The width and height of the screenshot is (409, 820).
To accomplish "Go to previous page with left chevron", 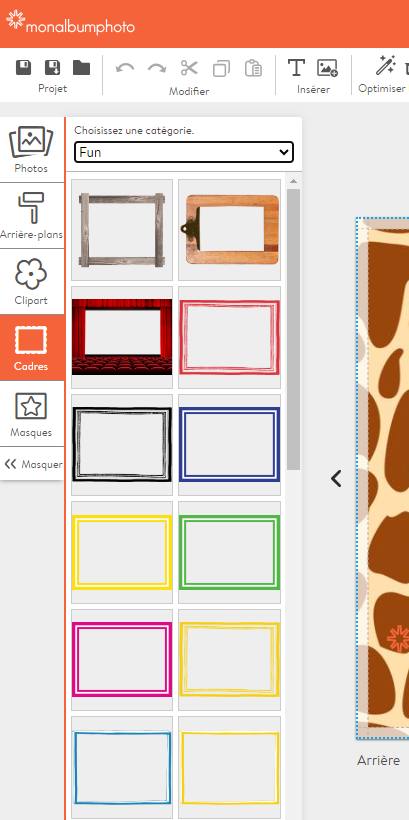I will coord(336,478).
